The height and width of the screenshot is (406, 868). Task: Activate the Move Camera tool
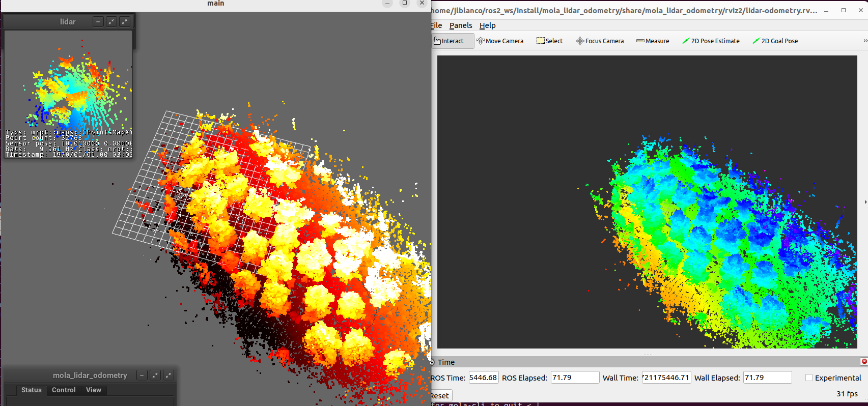point(500,41)
